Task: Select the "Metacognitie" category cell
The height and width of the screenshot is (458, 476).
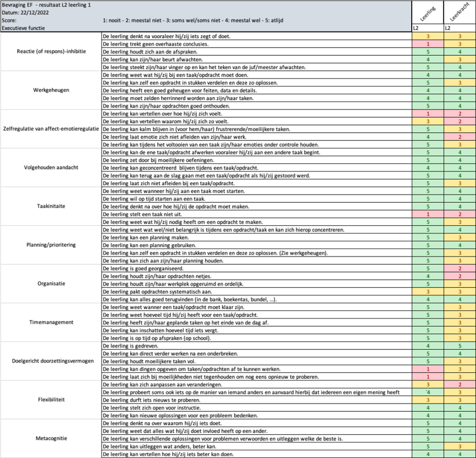Action: click(x=51, y=438)
